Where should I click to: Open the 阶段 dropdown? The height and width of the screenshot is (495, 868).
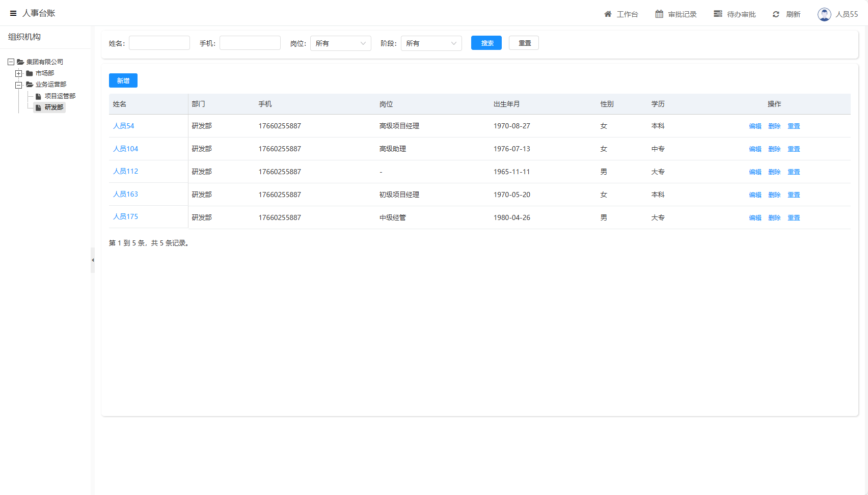(431, 43)
